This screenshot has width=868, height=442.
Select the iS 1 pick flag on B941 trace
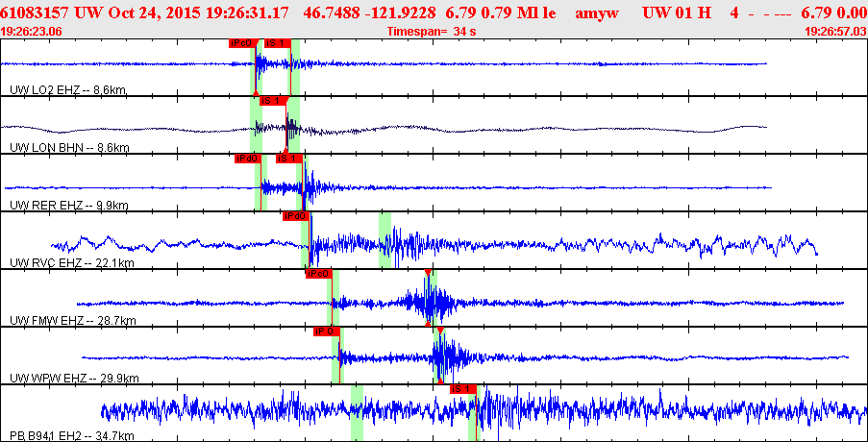pyautogui.click(x=462, y=389)
